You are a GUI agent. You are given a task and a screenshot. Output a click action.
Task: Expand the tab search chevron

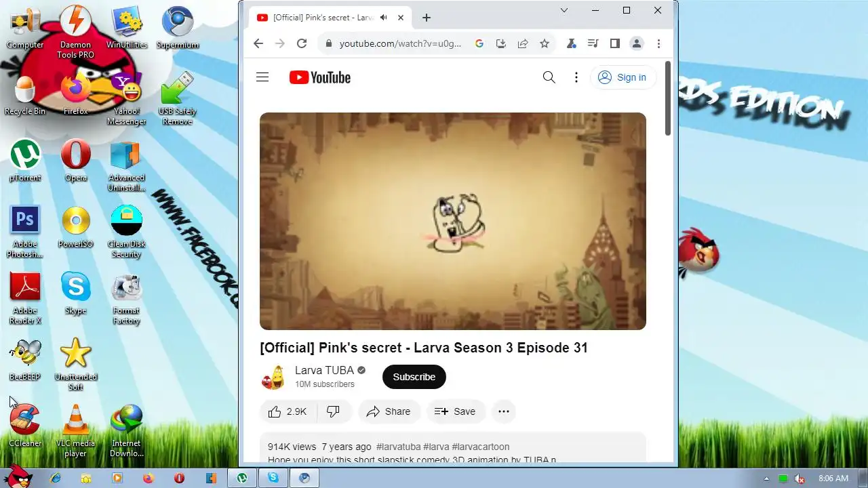point(564,10)
